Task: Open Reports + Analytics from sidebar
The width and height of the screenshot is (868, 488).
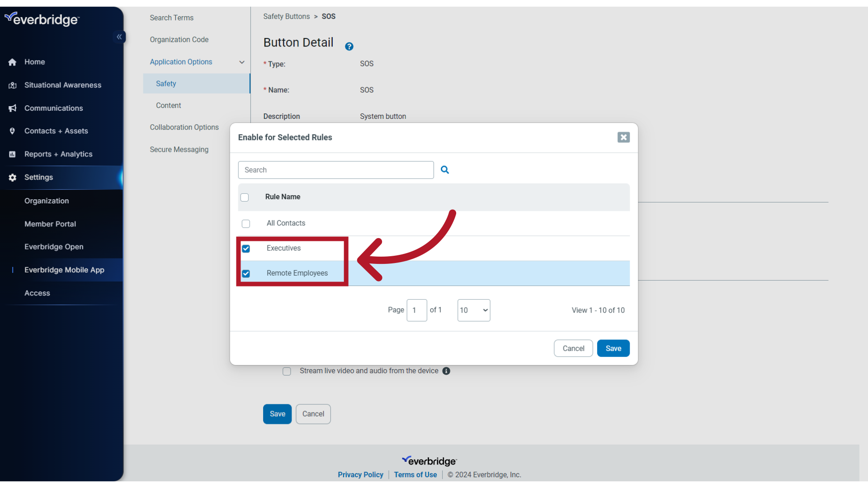Action: (58, 154)
